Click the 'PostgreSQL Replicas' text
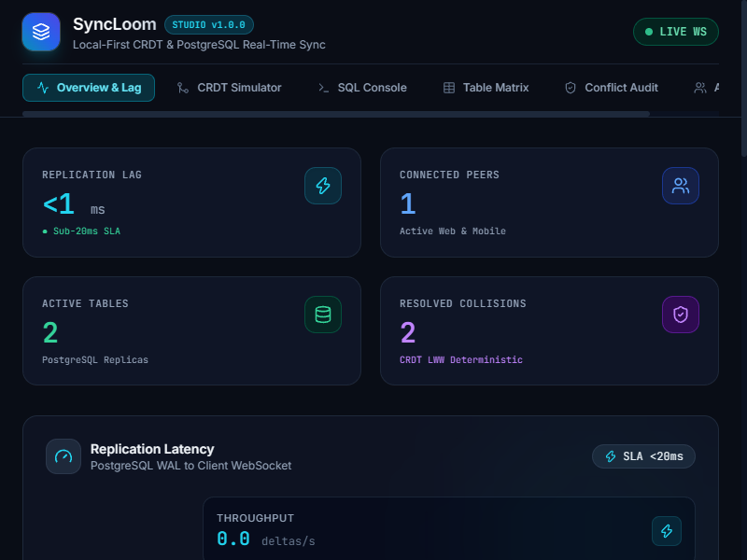Viewport: 747px width, 560px height. click(x=95, y=359)
